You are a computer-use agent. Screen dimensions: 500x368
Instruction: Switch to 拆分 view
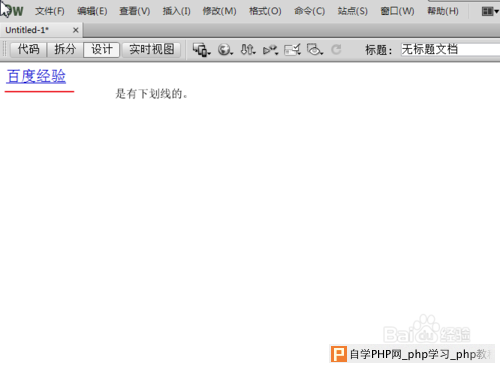[x=65, y=50]
